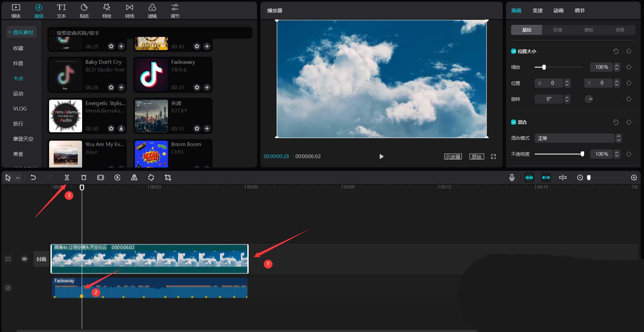Adjust the 不透明度 opacity slider

[582, 154]
